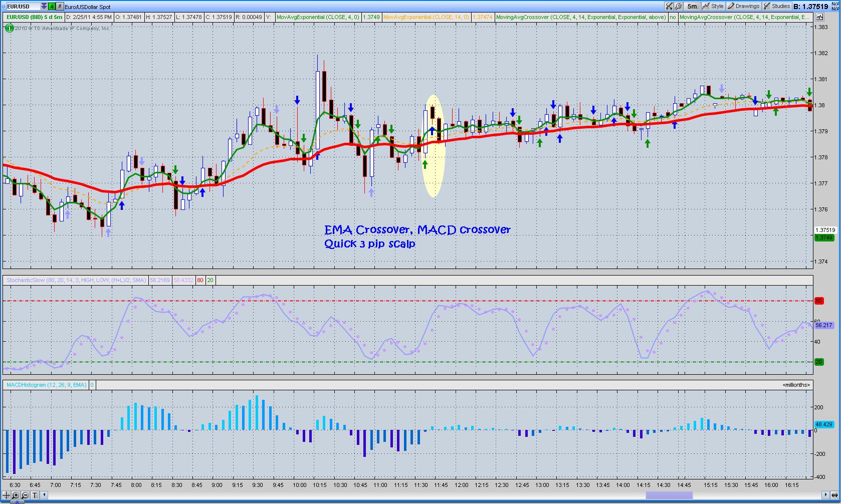The width and height of the screenshot is (841, 504).
Task: Open the Style menu
Action: 713,6
